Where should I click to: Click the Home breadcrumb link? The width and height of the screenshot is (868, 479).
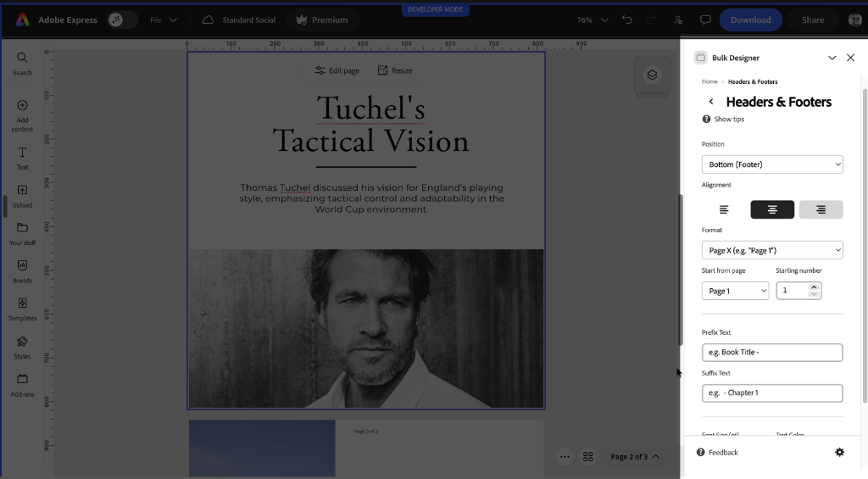[x=709, y=81]
